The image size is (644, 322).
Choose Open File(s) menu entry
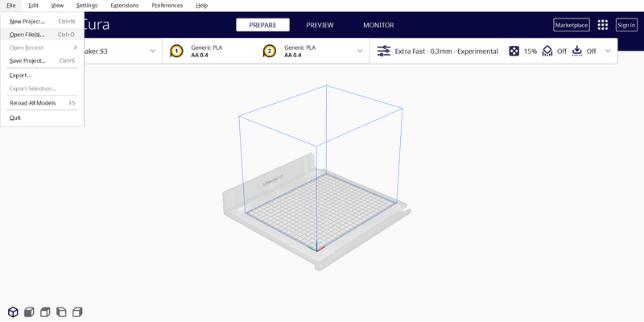point(43,35)
